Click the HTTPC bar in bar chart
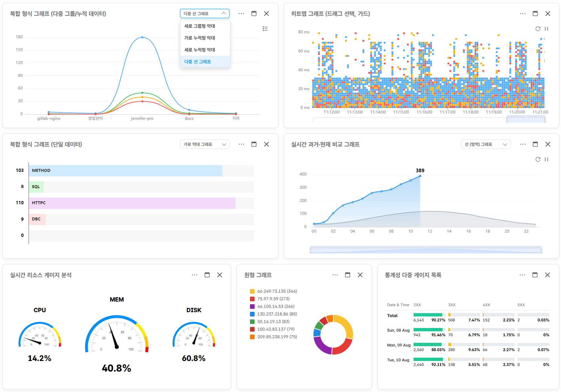Screen dimensions: 561x392 pyautogui.click(x=133, y=203)
